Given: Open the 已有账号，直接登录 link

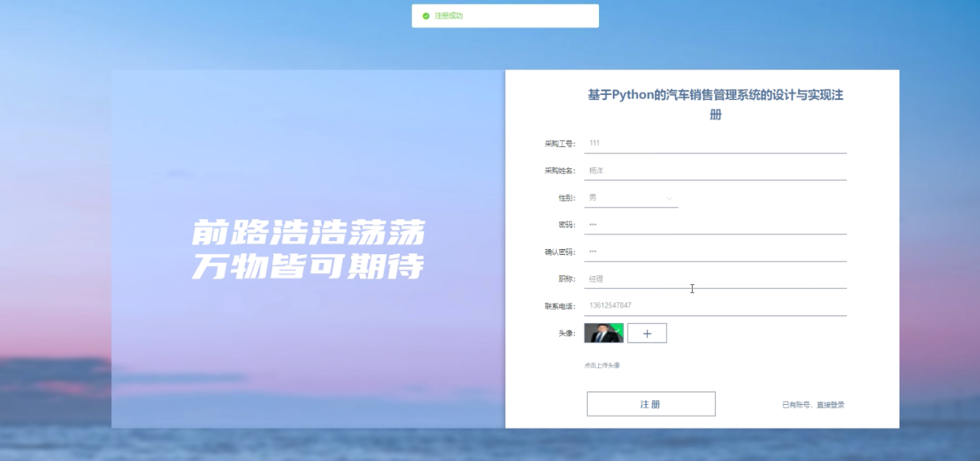Looking at the screenshot, I should pos(813,405).
